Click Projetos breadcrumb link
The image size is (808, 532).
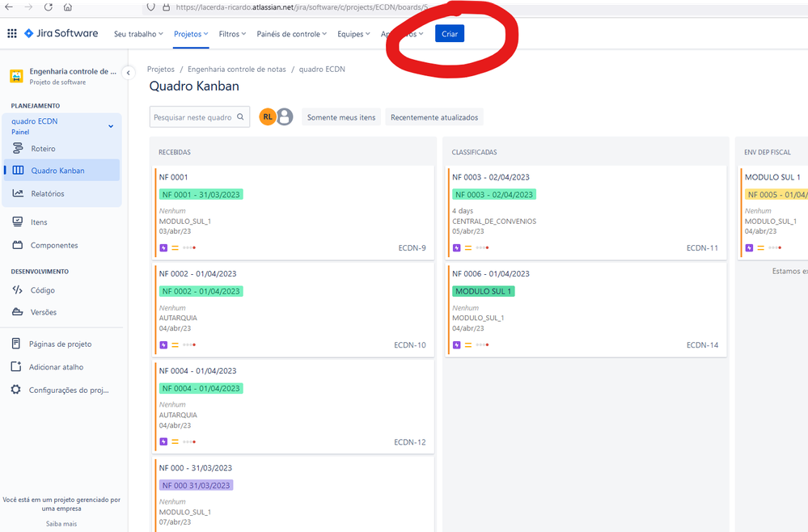161,69
